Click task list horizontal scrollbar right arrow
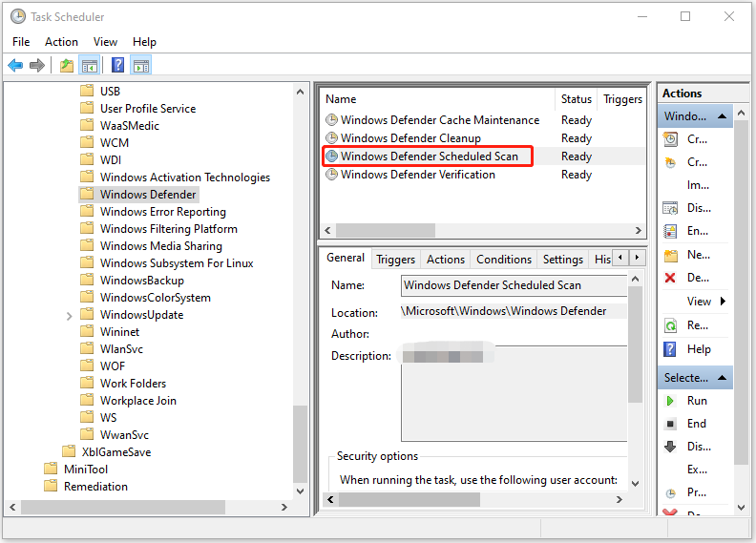 (x=639, y=230)
